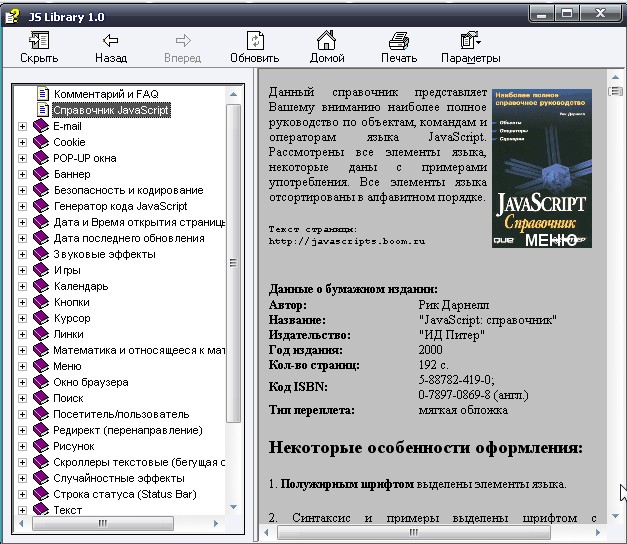Click the tree panel scroll up arrow

234,94
